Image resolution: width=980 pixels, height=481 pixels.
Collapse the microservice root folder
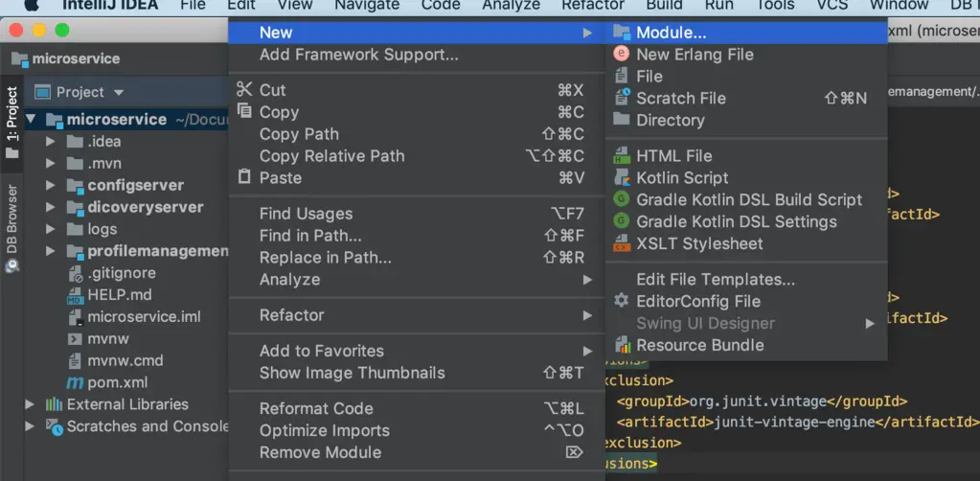click(x=31, y=119)
